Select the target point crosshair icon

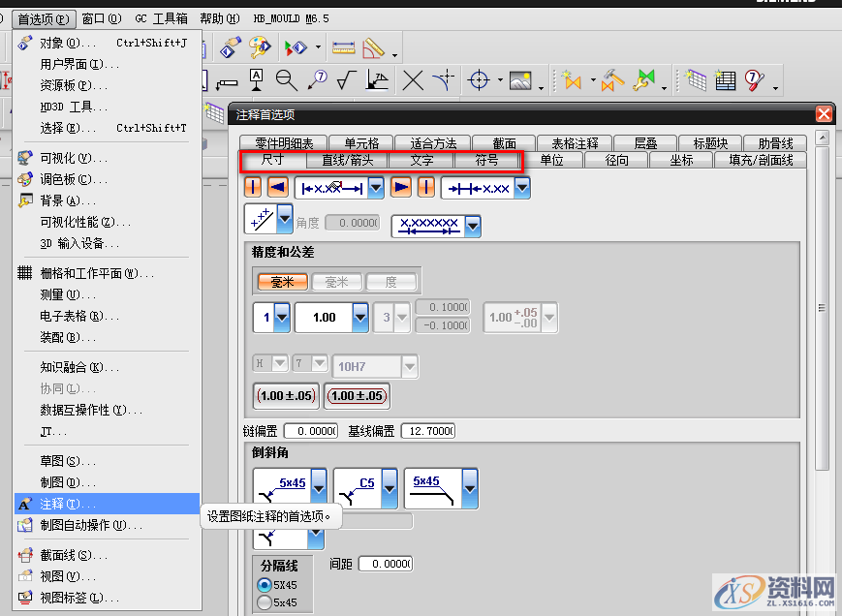coord(478,80)
